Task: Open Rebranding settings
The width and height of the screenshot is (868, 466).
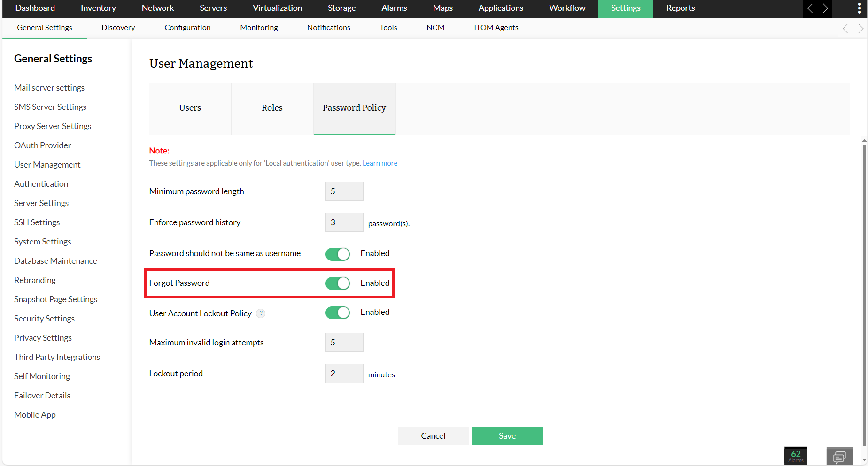Action: (x=35, y=280)
